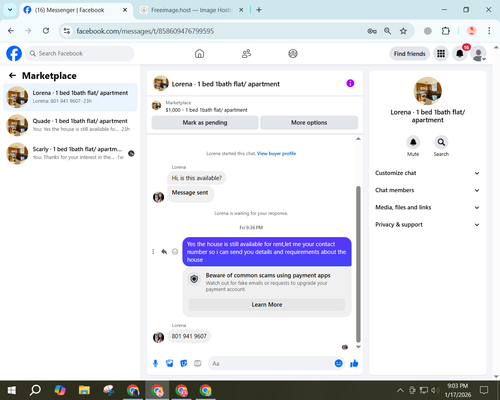Viewport: 500px width, 400px height.
Task: Open the account profile avatar menu
Action: (478, 53)
